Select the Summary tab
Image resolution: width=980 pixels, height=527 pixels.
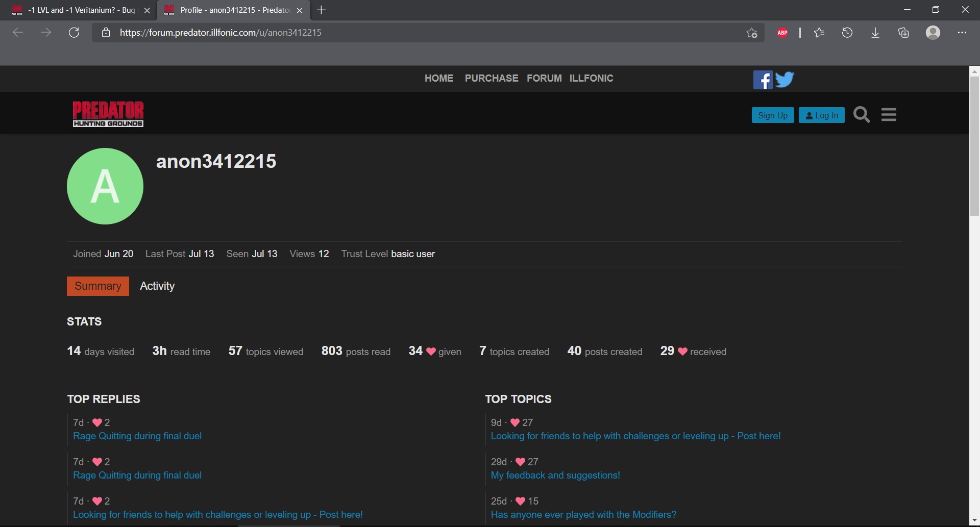(98, 286)
